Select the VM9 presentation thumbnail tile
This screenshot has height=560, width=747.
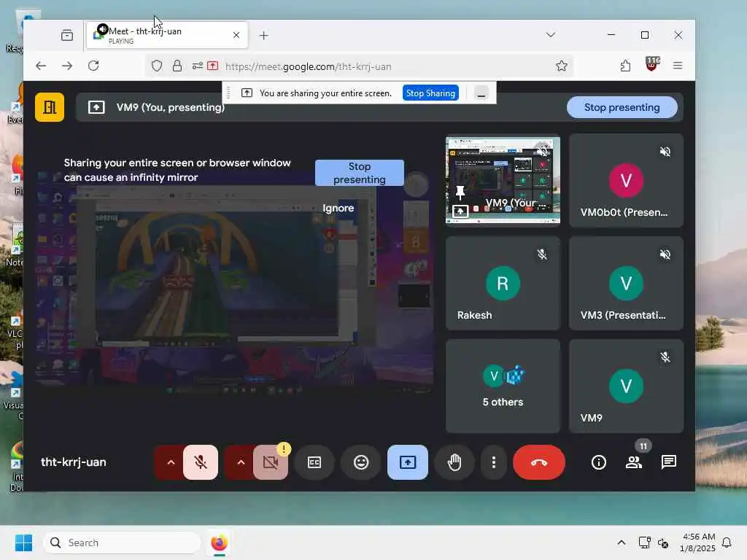tap(503, 181)
